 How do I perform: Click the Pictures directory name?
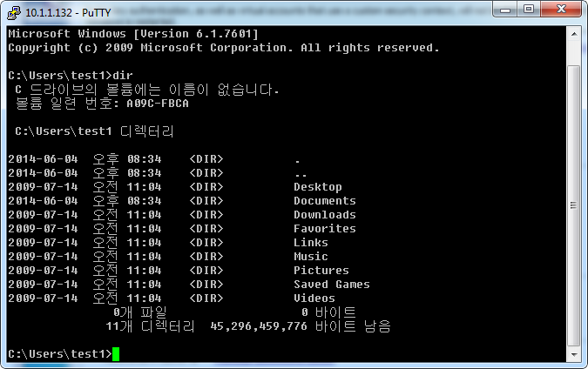pos(321,270)
